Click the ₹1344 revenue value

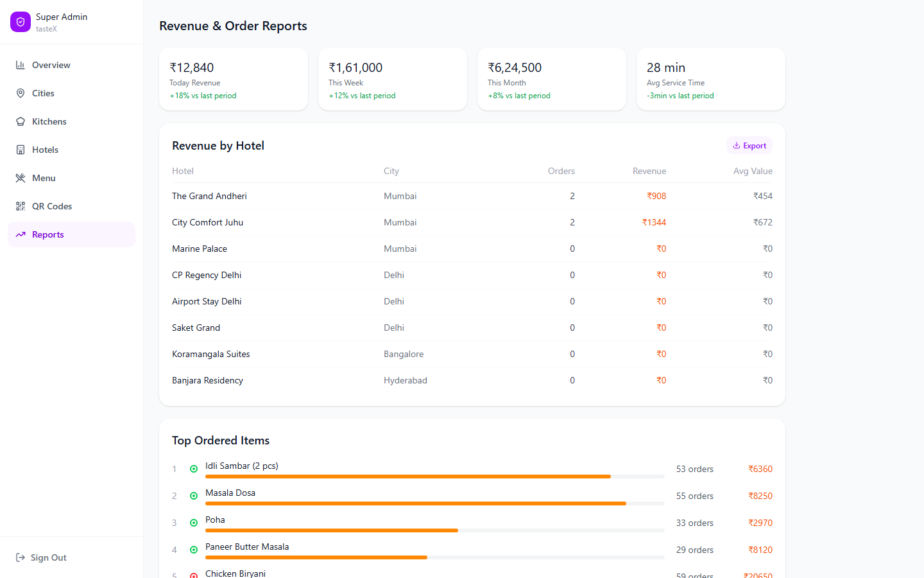click(654, 222)
